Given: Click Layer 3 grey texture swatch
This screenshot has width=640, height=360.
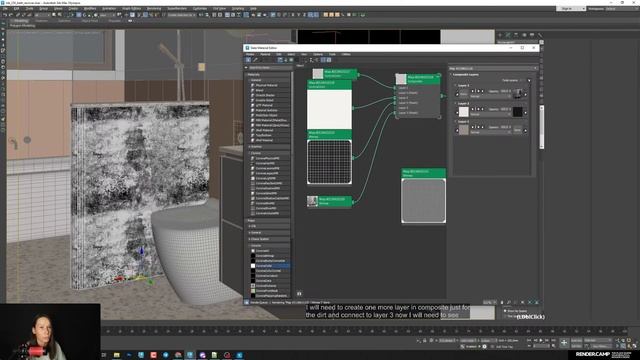Looking at the screenshot, I should (464, 130).
